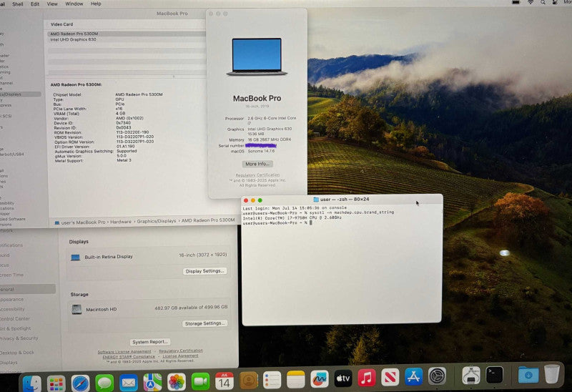
Task: Launch Safari from the Dock
Action: 80,383
